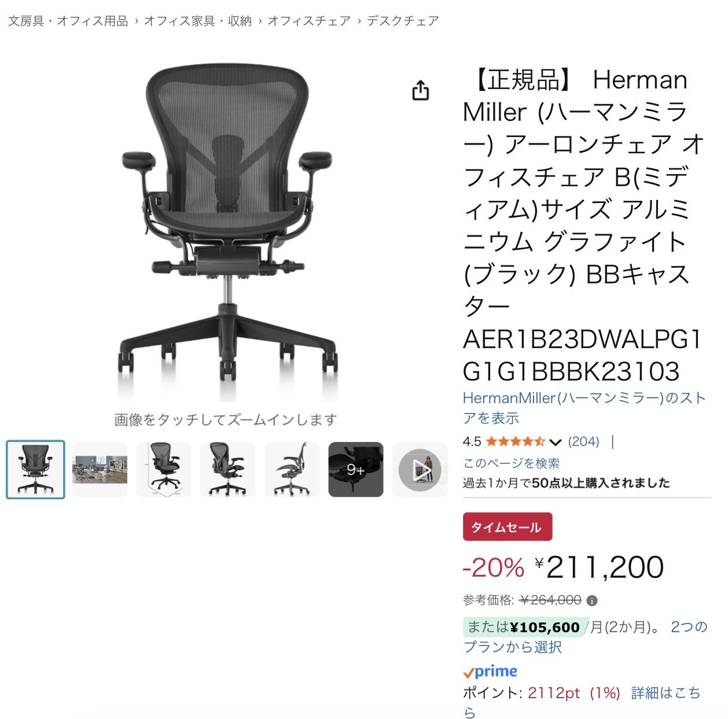Select the chair dimensions diagram thumbnail
The height and width of the screenshot is (719, 728).
164,470
